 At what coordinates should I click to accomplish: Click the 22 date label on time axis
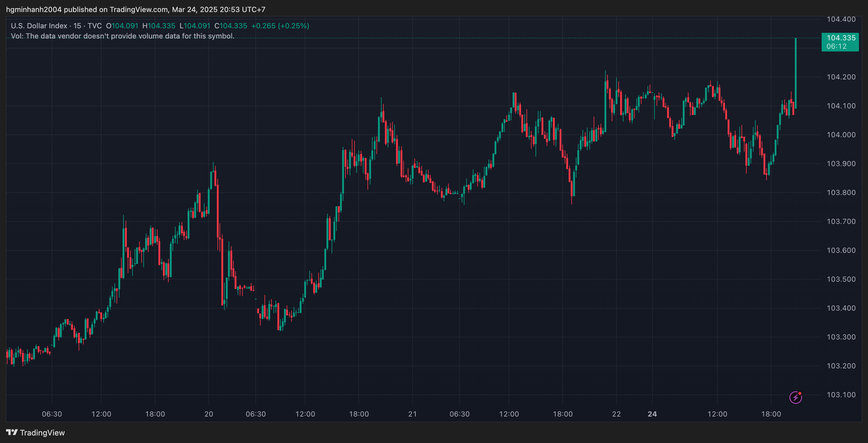[x=616, y=414]
